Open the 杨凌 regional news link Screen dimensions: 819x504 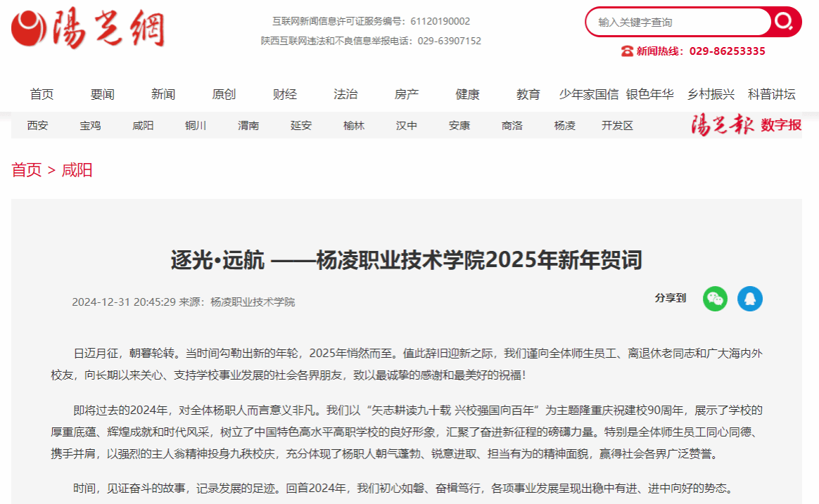pyautogui.click(x=564, y=126)
